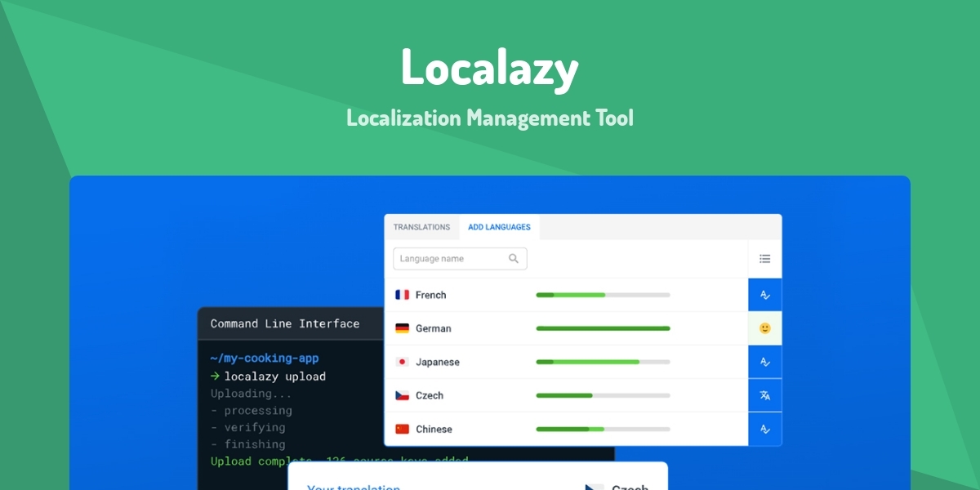Click the spellcheck icon in the French row
Viewport: 980px width, 490px height.
(765, 295)
